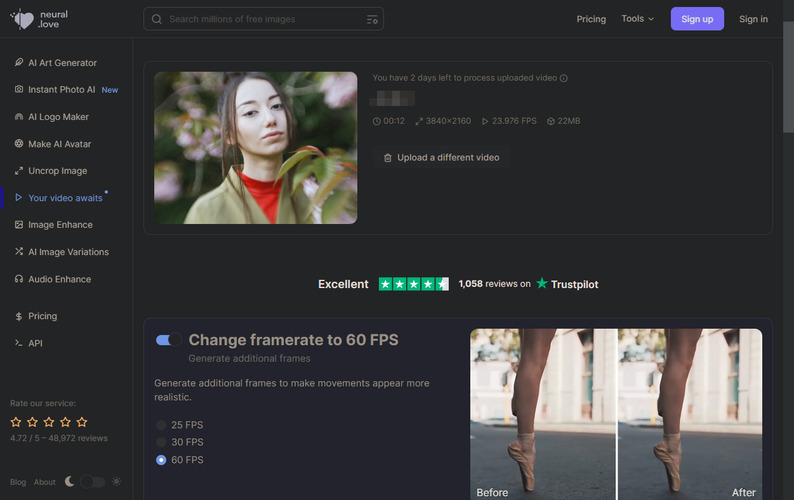Click the AI Logo Maker icon
The image size is (794, 500).
tap(19, 117)
